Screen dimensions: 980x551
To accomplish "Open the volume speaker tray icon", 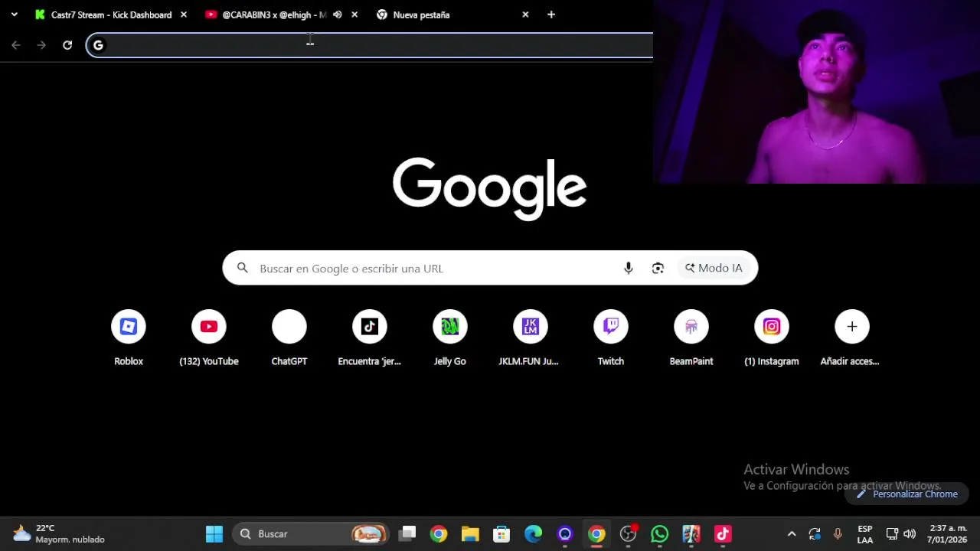I will (x=910, y=534).
